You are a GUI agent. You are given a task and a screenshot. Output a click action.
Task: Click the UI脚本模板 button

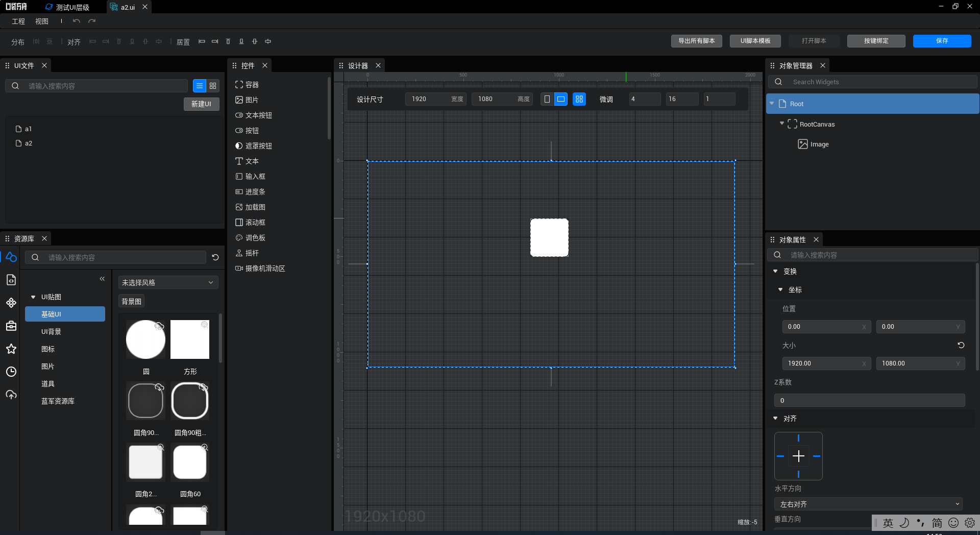pos(755,41)
